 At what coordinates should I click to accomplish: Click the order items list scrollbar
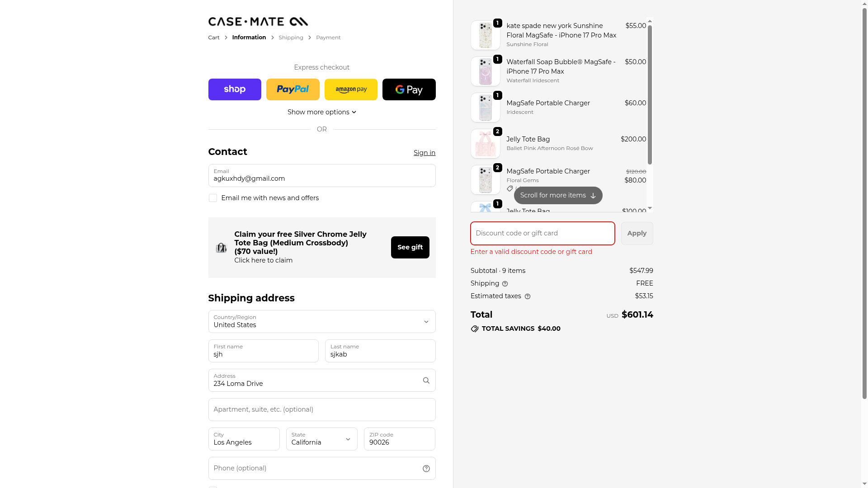click(x=650, y=95)
